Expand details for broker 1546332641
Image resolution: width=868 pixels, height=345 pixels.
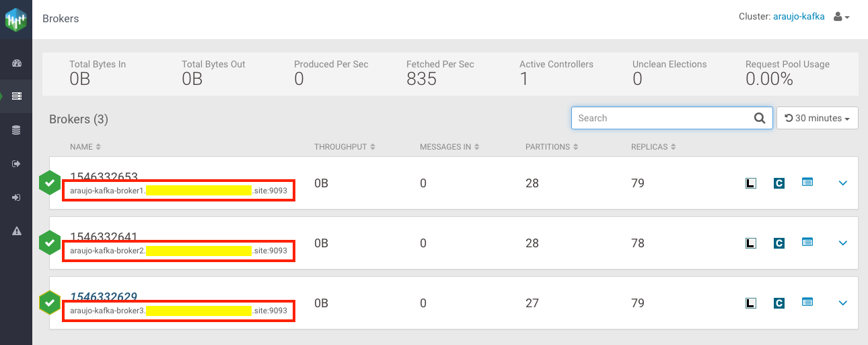(x=842, y=243)
